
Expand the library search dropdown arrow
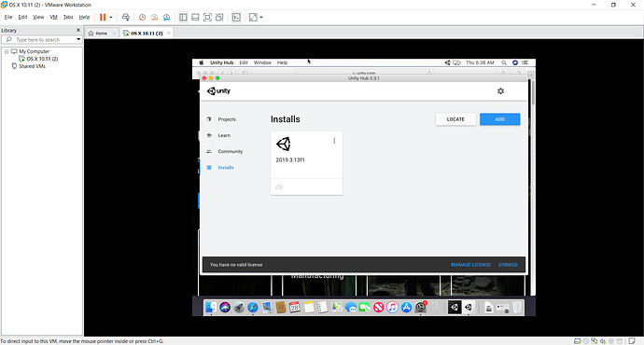tap(78, 39)
